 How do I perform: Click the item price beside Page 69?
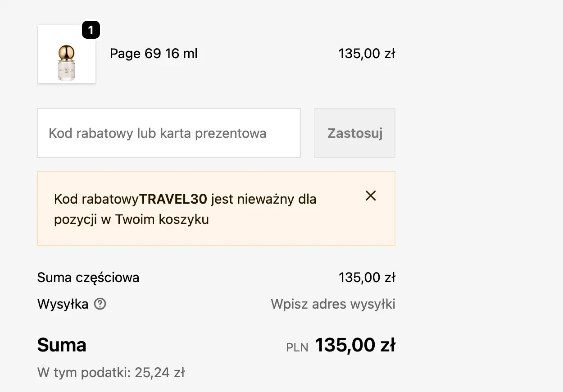[367, 54]
